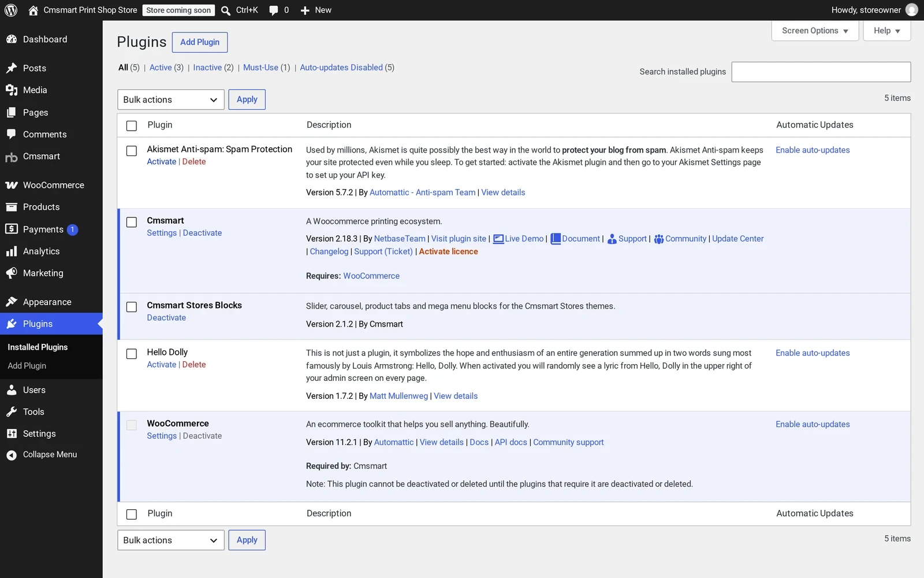The width and height of the screenshot is (924, 578).
Task: Open the Ctrl+K search magnifier icon
Action: tap(226, 10)
